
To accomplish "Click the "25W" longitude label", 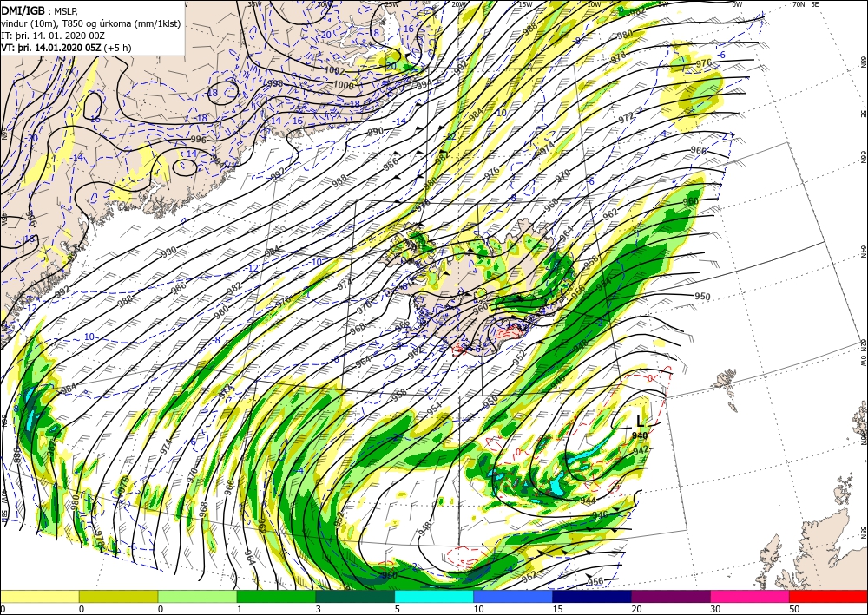I will pos(391,4).
